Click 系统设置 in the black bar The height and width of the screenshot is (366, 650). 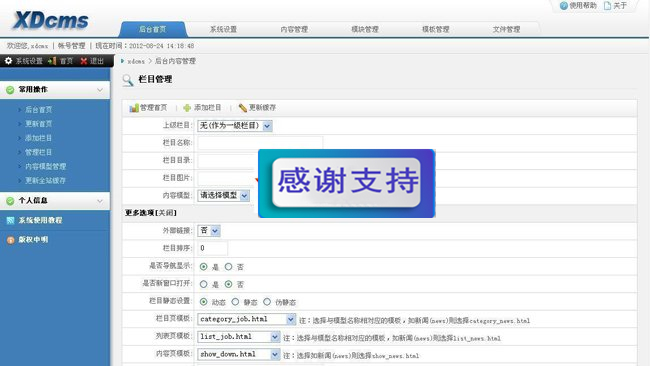(29, 61)
